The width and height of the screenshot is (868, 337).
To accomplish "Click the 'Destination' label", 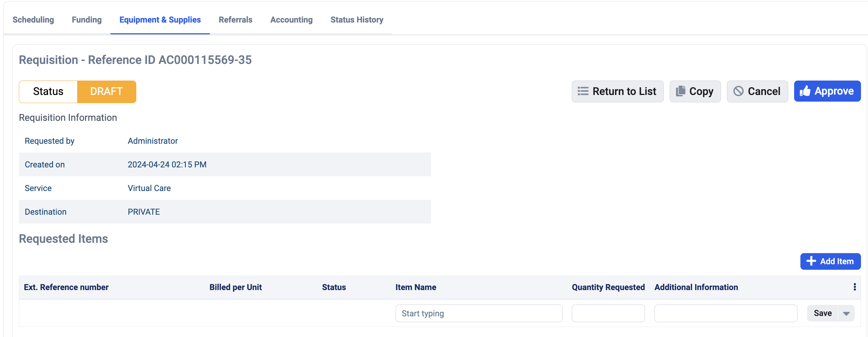I will coord(45,212).
